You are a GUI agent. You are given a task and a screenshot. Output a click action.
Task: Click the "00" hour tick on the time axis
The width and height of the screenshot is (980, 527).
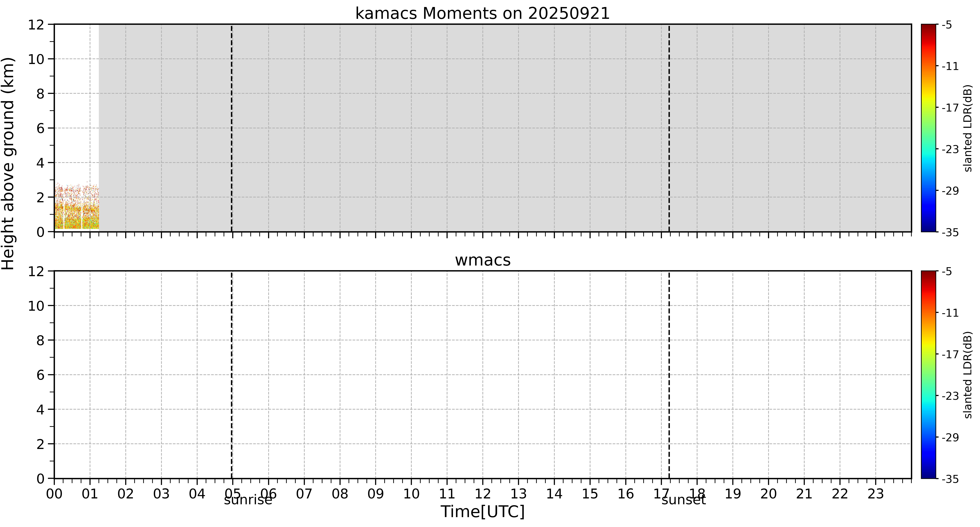tap(54, 494)
